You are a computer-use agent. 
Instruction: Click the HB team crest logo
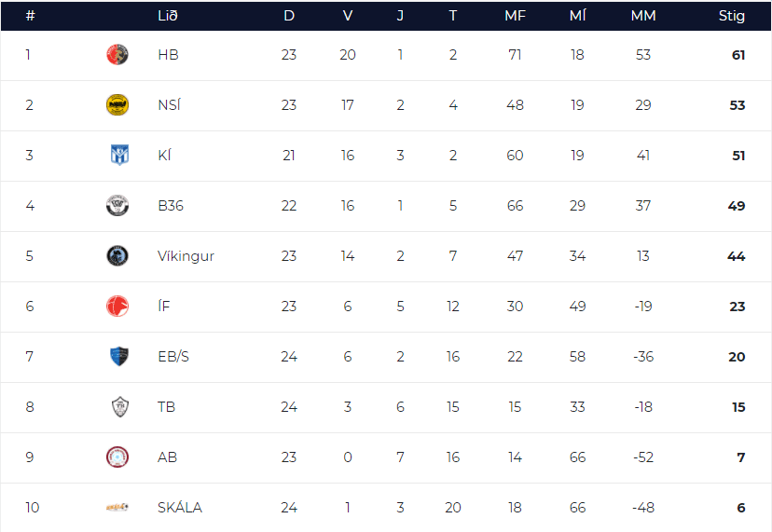click(117, 55)
